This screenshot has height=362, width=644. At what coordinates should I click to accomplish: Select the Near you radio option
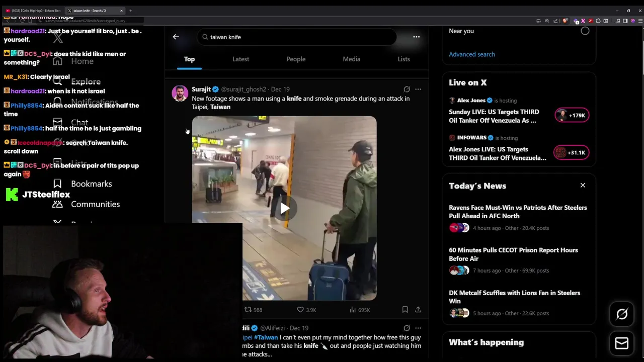pos(585,31)
